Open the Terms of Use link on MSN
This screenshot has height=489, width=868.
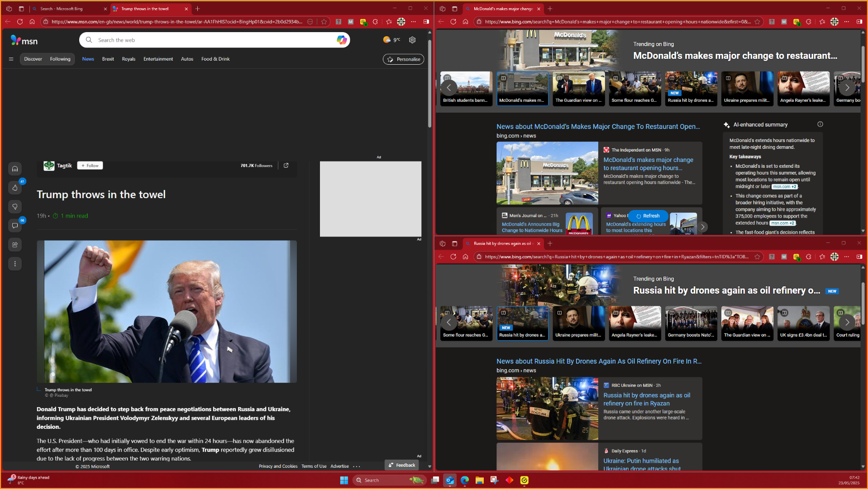pyautogui.click(x=314, y=466)
